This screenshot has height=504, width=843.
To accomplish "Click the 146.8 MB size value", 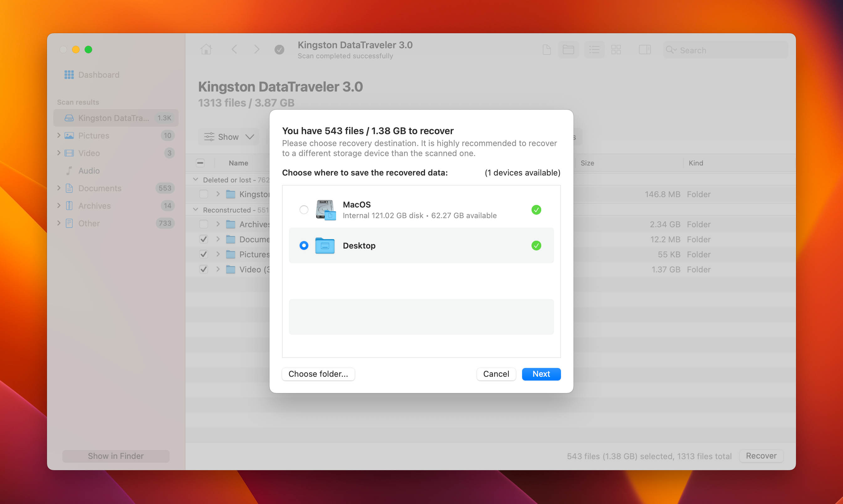I will click(662, 194).
